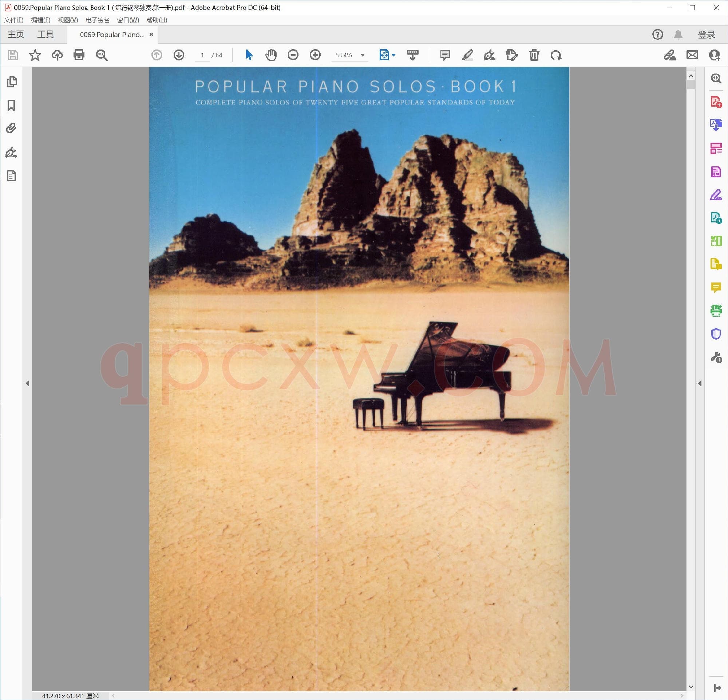
Task: Click the 登录 sign-in button
Action: click(x=706, y=35)
